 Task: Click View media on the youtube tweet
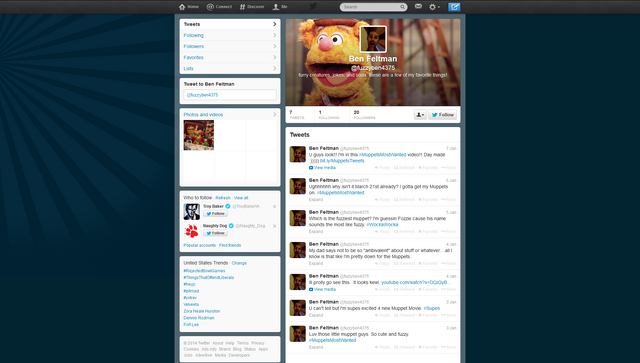(x=322, y=290)
